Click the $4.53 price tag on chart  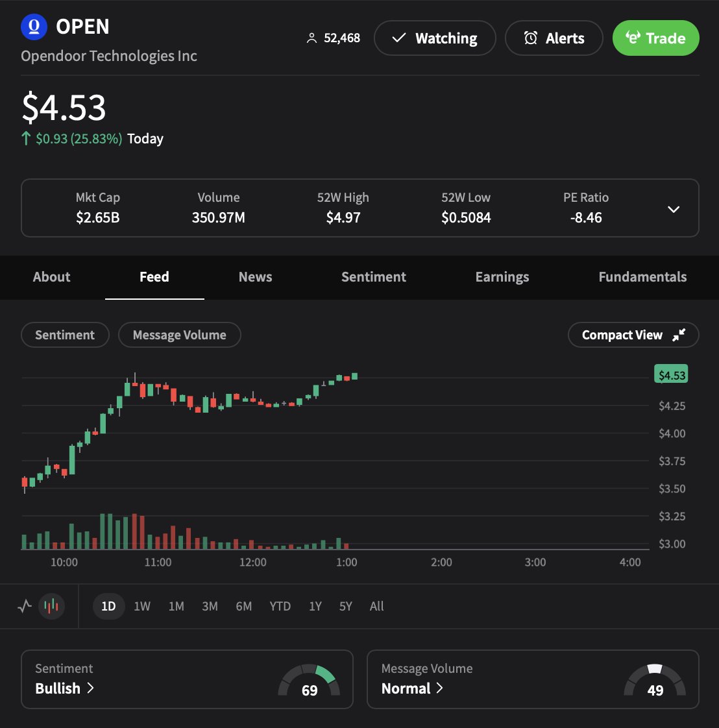(x=671, y=374)
